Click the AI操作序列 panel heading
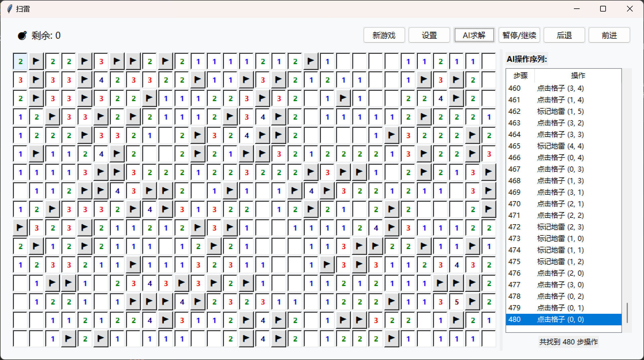This screenshot has width=644, height=360. pyautogui.click(x=527, y=59)
